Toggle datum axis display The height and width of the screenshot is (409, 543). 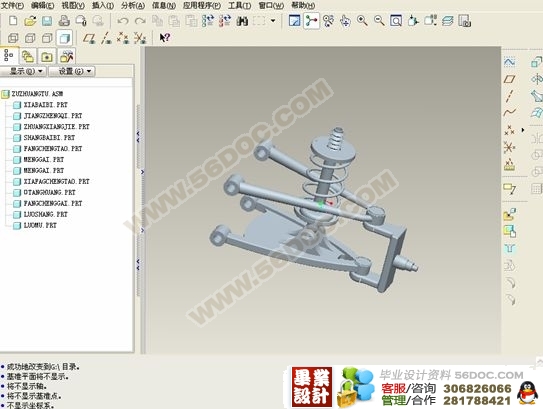point(106,38)
